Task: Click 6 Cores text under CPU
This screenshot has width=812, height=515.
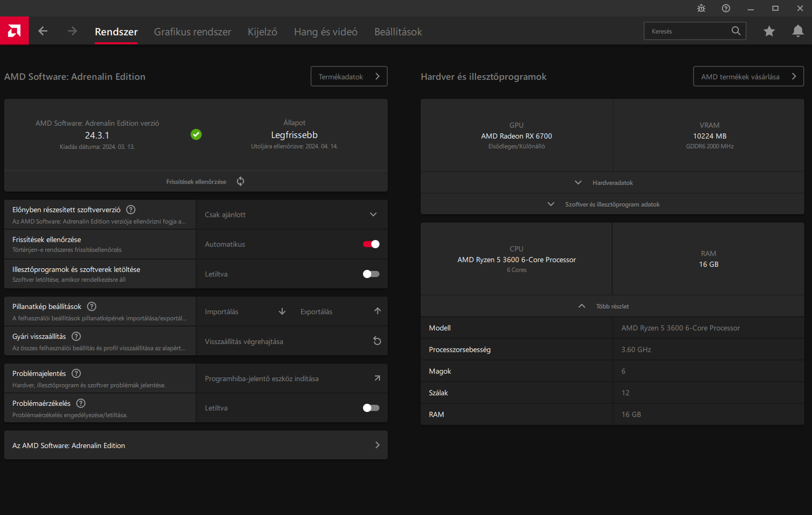Action: point(516,270)
